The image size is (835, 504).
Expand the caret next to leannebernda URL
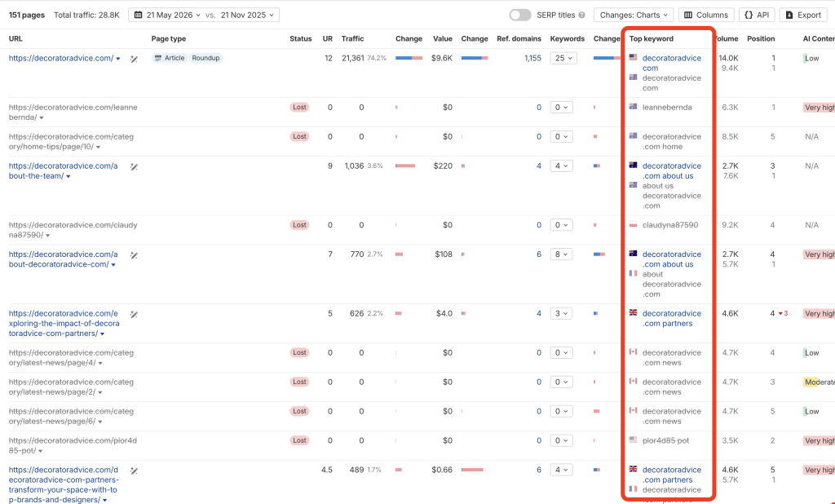pos(42,117)
